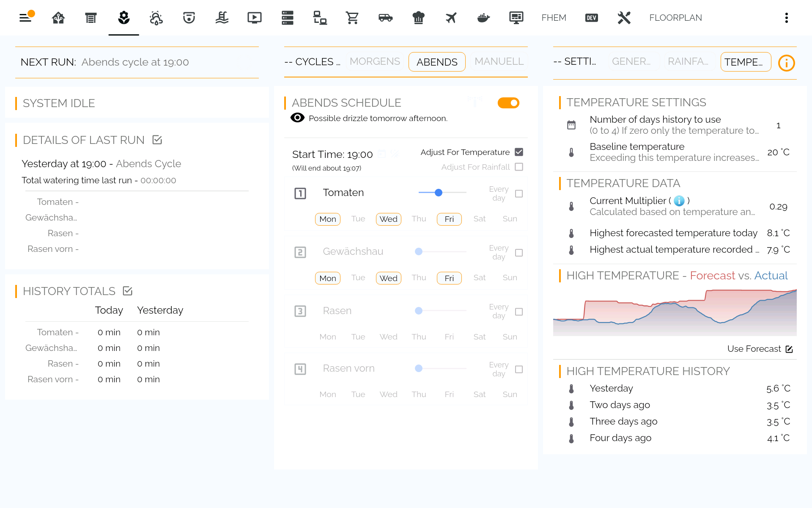The height and width of the screenshot is (508, 812).
Task: Open the pool page icon
Action: click(222, 18)
